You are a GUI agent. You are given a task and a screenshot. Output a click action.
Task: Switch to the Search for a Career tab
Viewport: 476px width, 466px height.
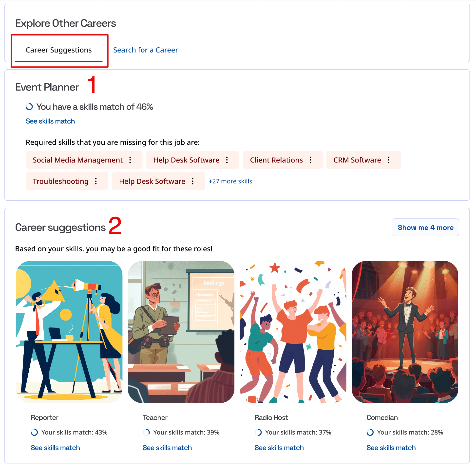click(x=145, y=50)
